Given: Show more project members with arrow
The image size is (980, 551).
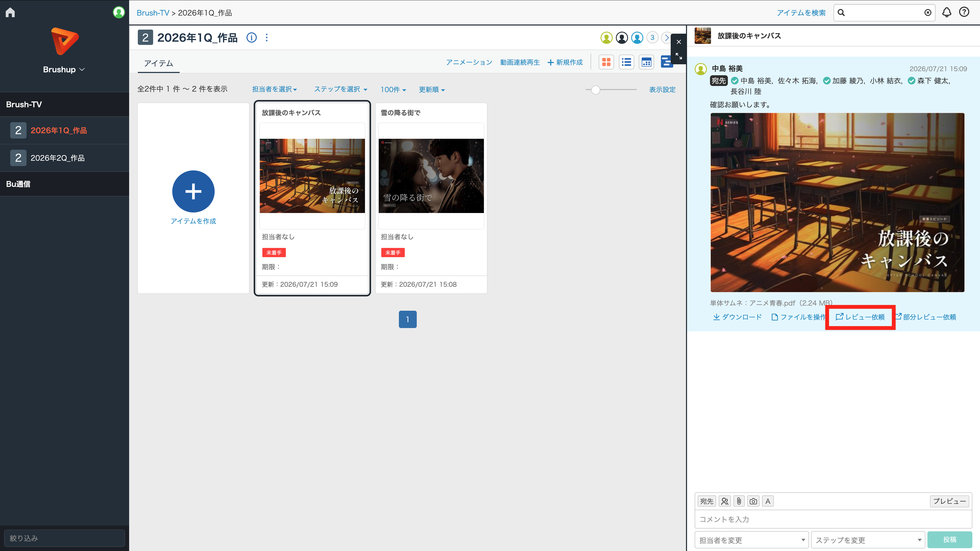Looking at the screenshot, I should [x=667, y=37].
